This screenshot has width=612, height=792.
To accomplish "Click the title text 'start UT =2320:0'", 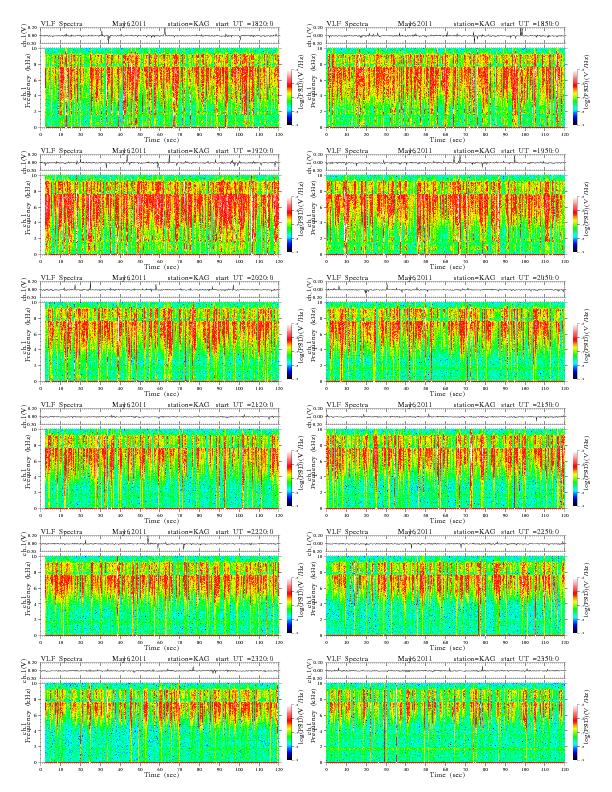I will tap(244, 659).
